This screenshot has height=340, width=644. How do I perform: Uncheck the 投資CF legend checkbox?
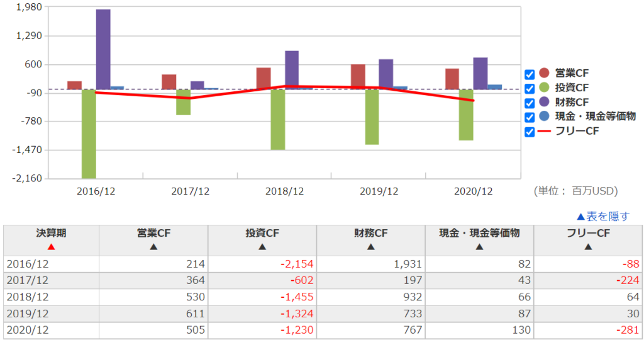click(x=530, y=89)
